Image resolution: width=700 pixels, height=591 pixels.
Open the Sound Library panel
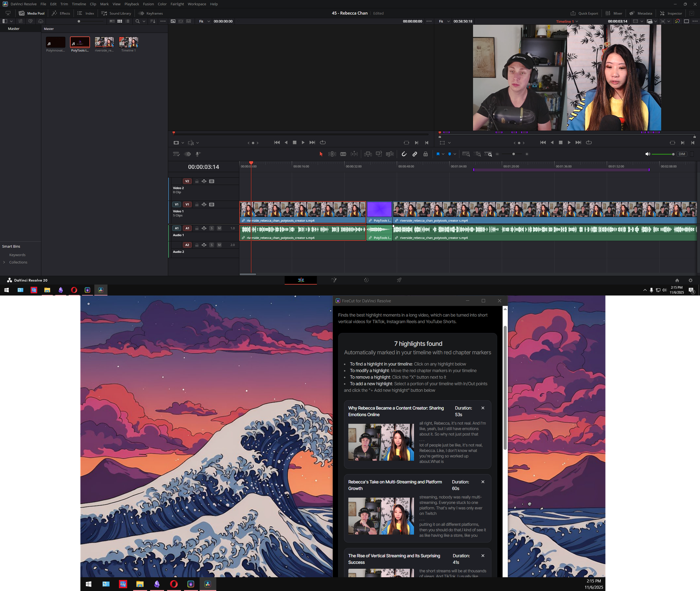pos(116,13)
